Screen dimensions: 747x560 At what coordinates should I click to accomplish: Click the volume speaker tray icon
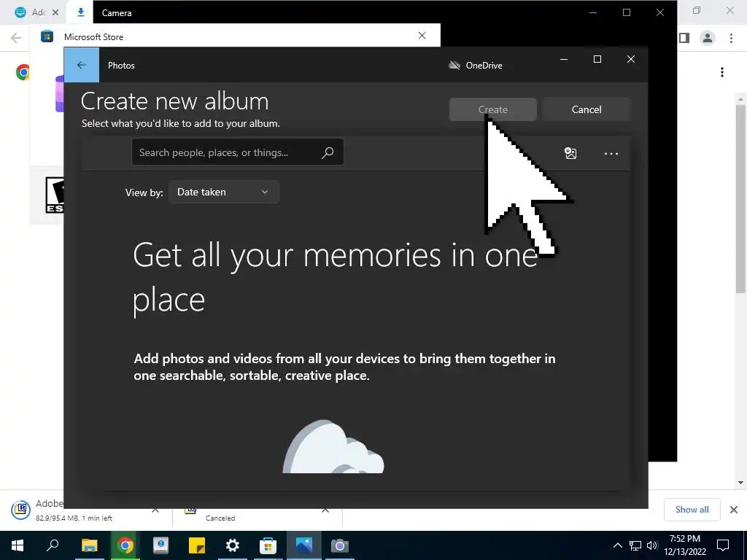(x=652, y=545)
